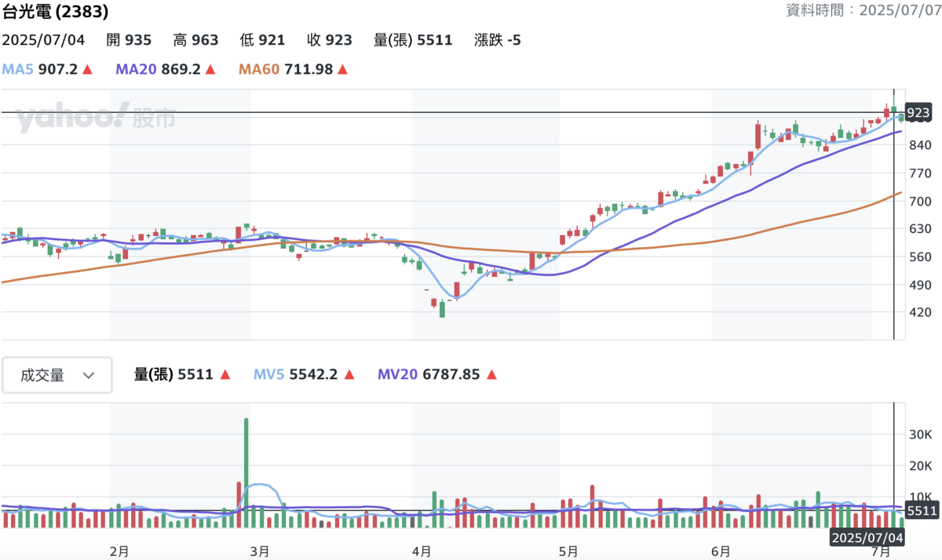Click the red up-arrow after the volume panel's 量(張) 5511
This screenshot has height=560, width=942.
point(225,375)
